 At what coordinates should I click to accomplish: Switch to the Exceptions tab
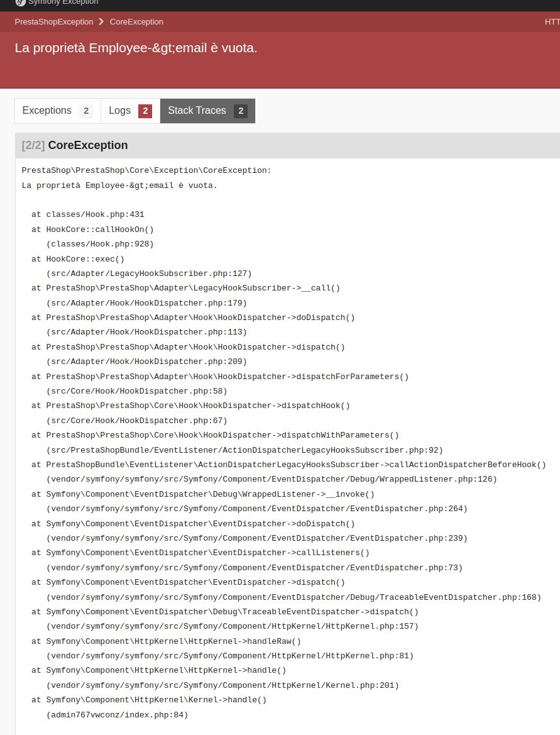point(47,110)
